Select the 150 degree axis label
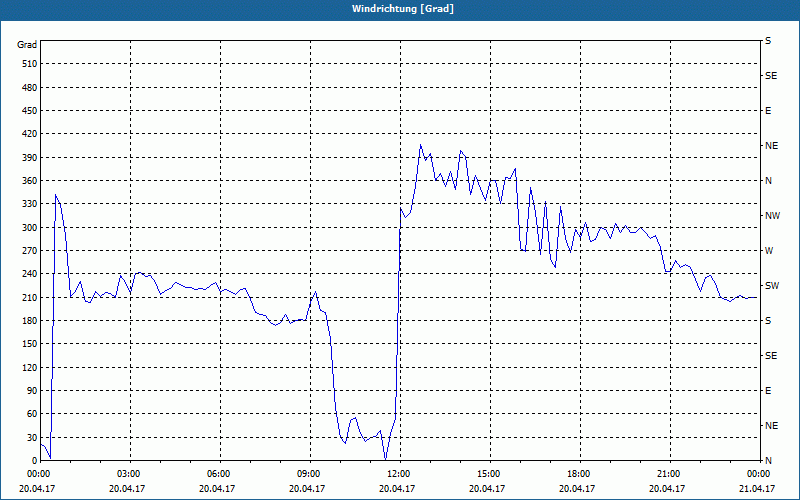The height and width of the screenshot is (500, 800). click(x=30, y=344)
